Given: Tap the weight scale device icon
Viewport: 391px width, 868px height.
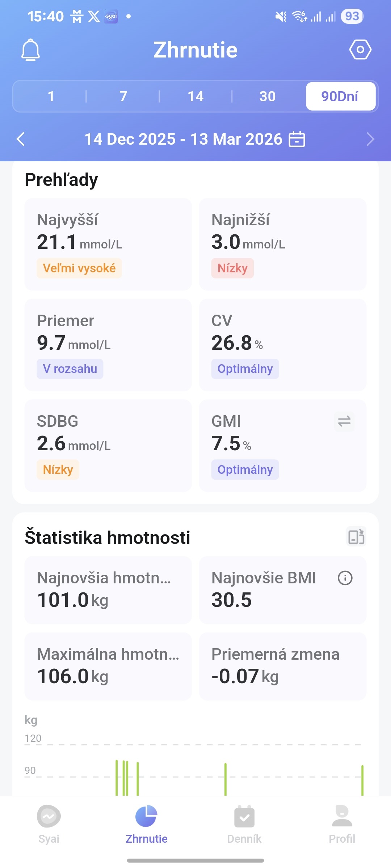Looking at the screenshot, I should click(356, 537).
